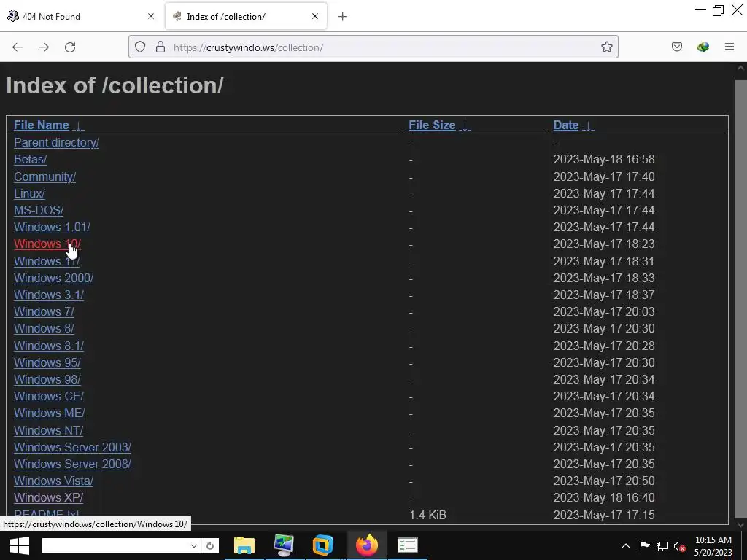
Task: View site security via the padlock icon
Action: [x=160, y=47]
